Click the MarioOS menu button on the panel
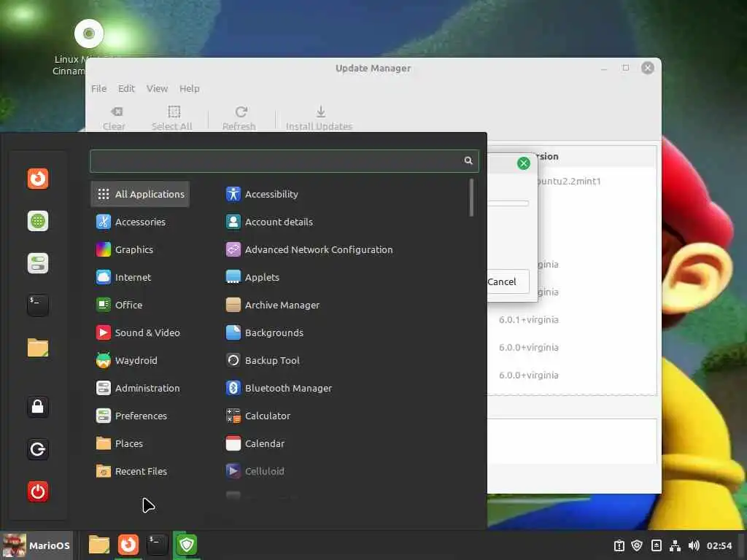The image size is (747, 560). (36, 545)
